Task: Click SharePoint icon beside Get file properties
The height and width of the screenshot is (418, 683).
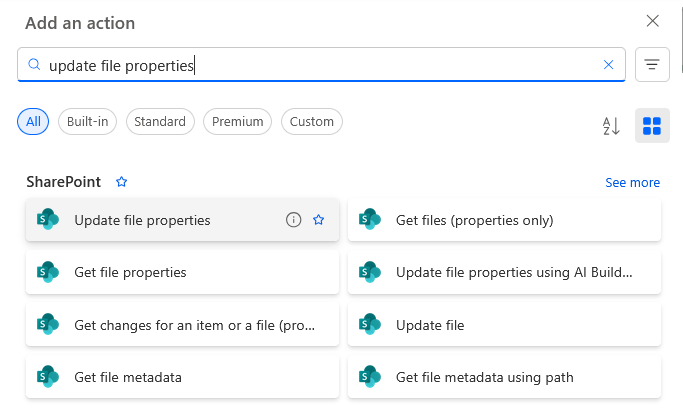Action: (48, 272)
